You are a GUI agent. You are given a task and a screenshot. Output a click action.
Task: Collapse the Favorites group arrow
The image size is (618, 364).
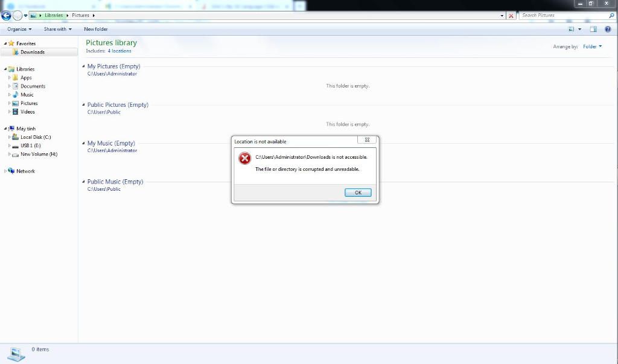(5, 43)
